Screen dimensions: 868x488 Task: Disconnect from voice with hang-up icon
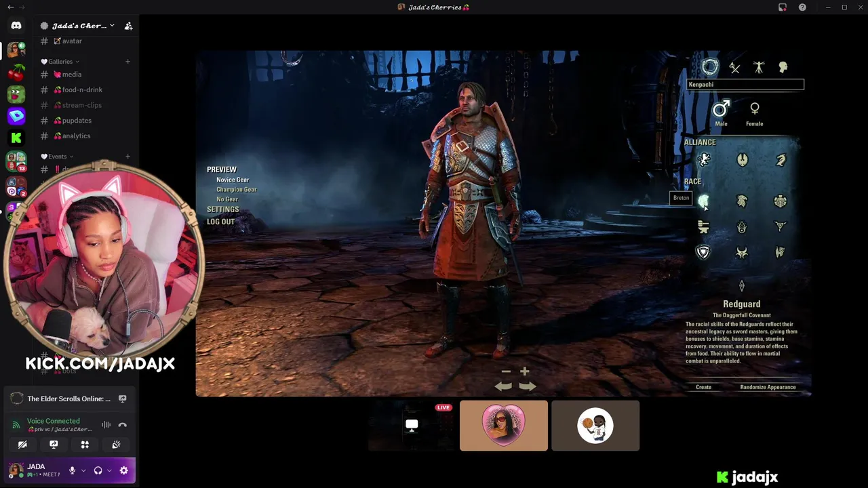(x=122, y=425)
